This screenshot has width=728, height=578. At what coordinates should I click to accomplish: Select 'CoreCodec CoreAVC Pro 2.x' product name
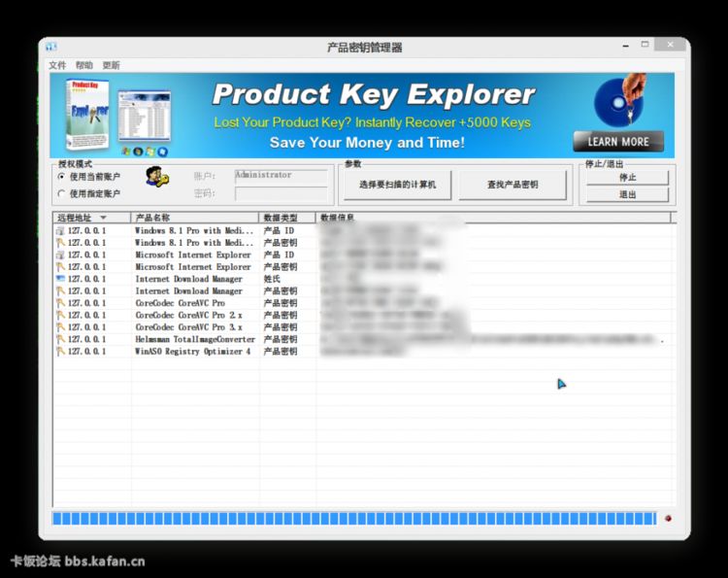[188, 315]
